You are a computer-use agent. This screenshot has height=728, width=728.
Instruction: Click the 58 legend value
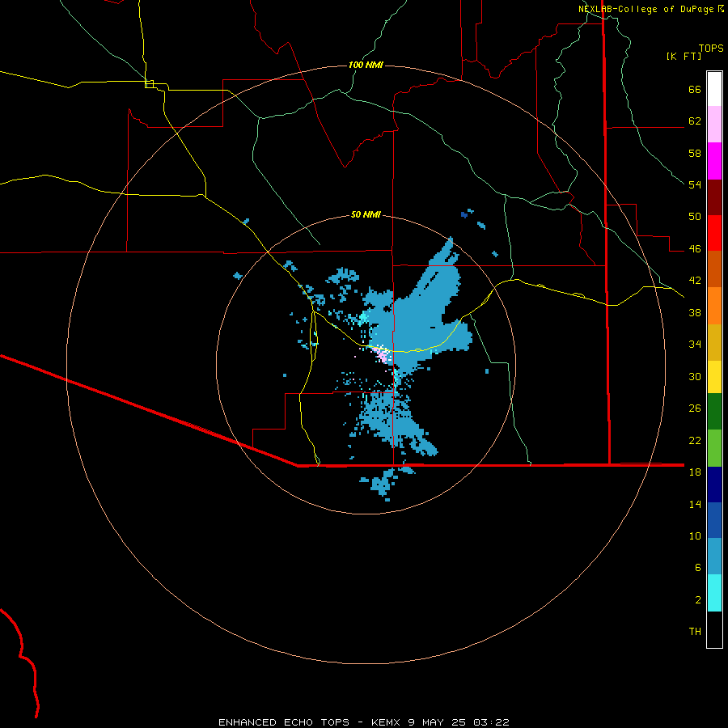(695, 153)
